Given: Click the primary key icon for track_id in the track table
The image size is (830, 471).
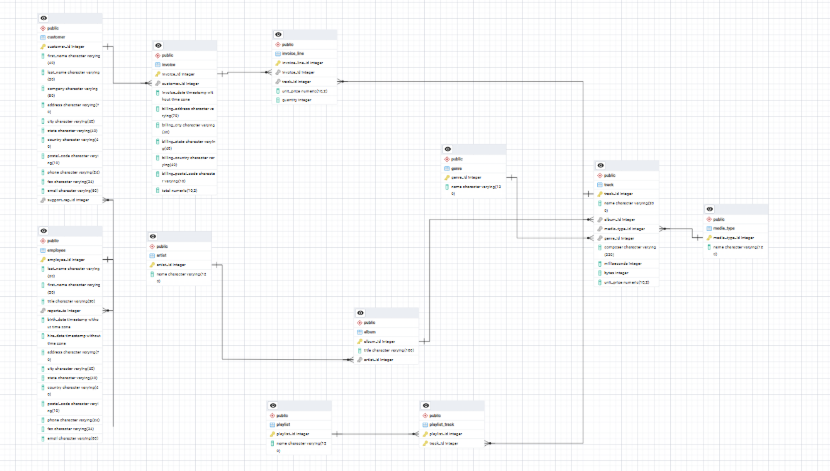Looking at the screenshot, I should [x=600, y=194].
